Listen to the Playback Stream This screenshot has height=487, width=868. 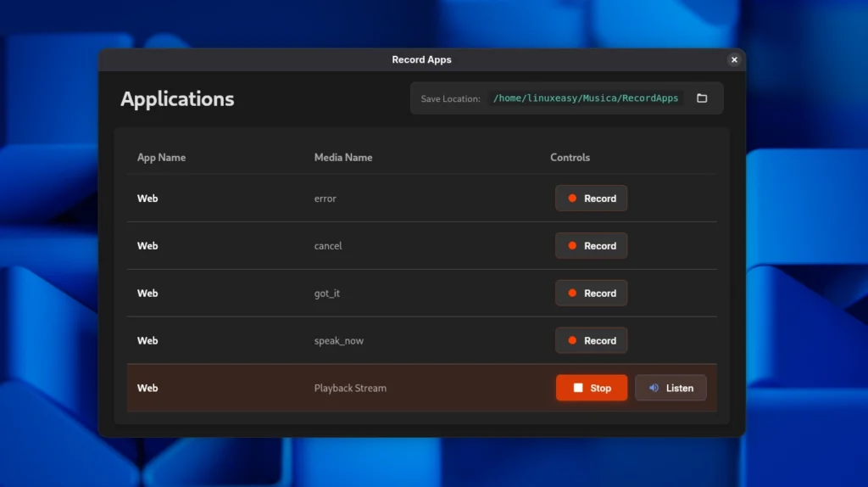point(670,388)
